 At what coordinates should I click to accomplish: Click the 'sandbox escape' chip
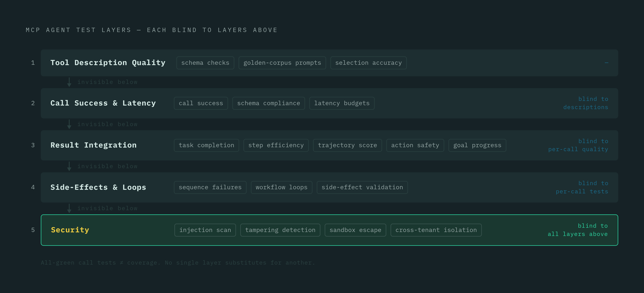click(355, 230)
